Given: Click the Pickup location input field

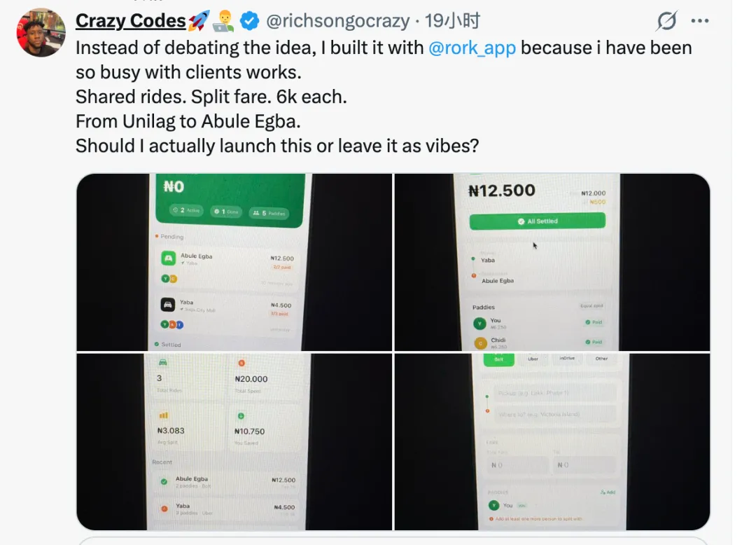Looking at the screenshot, I should pos(554,393).
